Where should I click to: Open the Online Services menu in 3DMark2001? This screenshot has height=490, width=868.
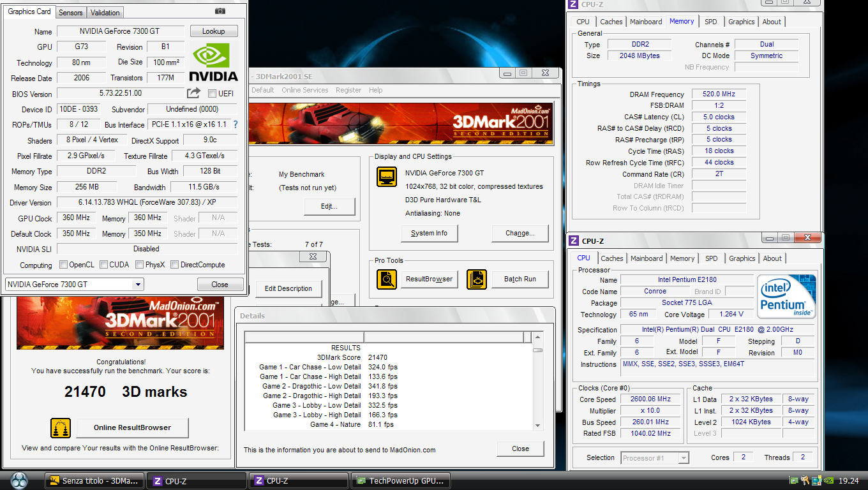(305, 90)
